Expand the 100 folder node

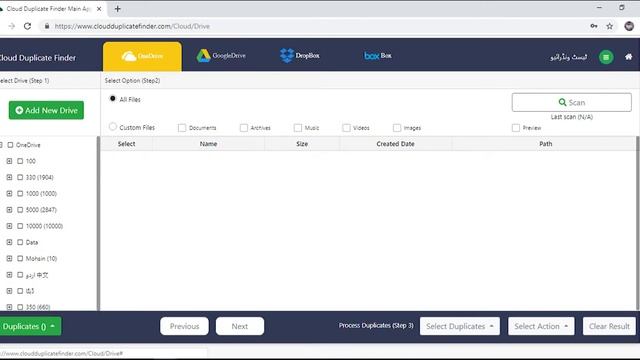pos(9,161)
